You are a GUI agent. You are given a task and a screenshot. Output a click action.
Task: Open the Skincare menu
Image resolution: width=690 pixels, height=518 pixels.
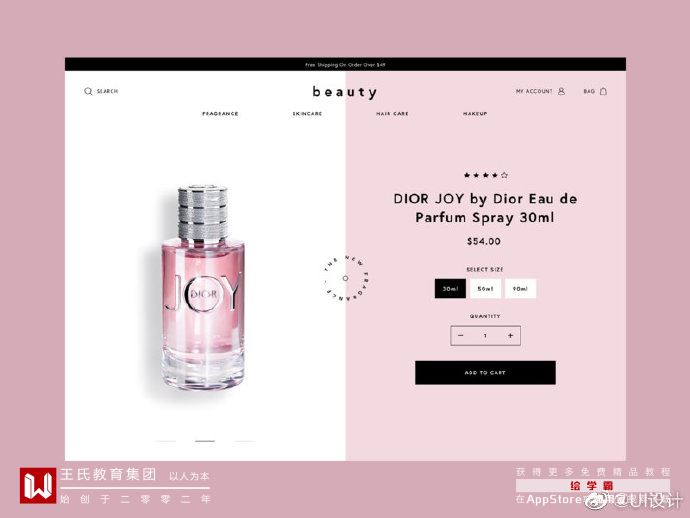coord(307,114)
